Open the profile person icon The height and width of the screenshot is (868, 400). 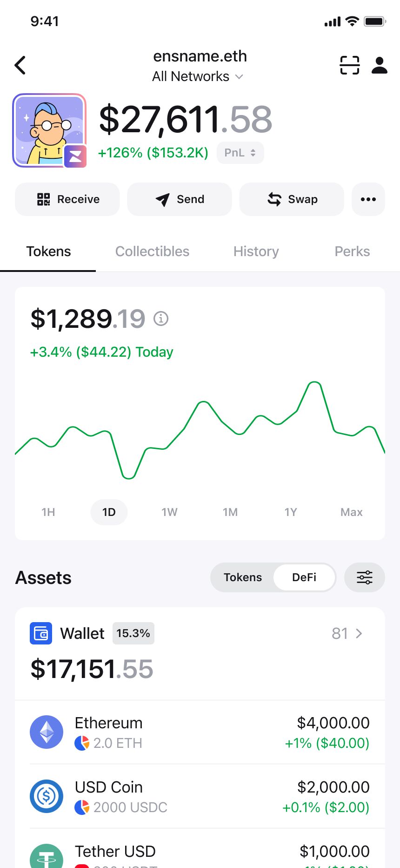(380, 65)
